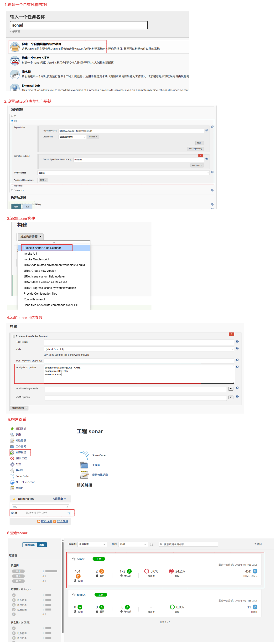
Task: Select the Git radio button
Action: click(x=12, y=121)
